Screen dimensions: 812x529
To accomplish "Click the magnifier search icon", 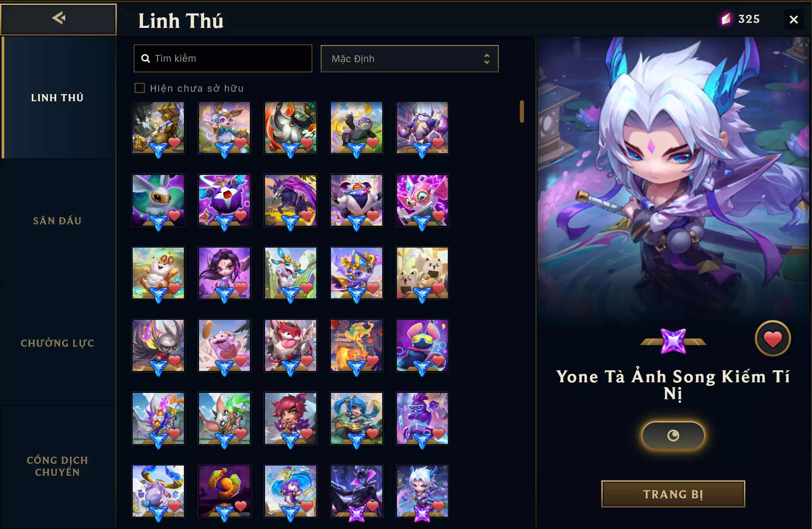I will 145,59.
